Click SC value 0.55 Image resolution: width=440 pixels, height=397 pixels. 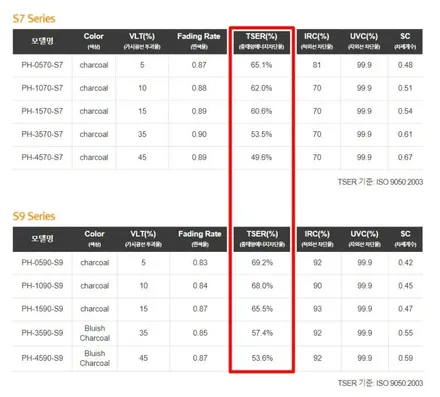[405, 333]
